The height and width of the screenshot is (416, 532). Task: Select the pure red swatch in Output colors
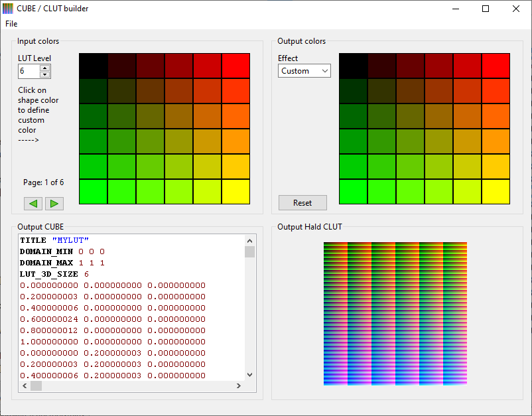coord(496,66)
